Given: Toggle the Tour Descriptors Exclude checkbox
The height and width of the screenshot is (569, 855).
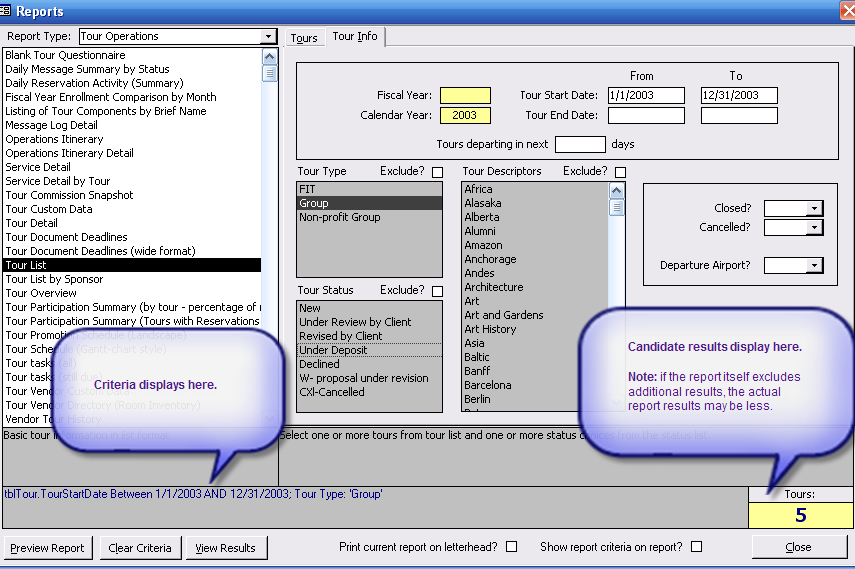Looking at the screenshot, I should [x=620, y=172].
